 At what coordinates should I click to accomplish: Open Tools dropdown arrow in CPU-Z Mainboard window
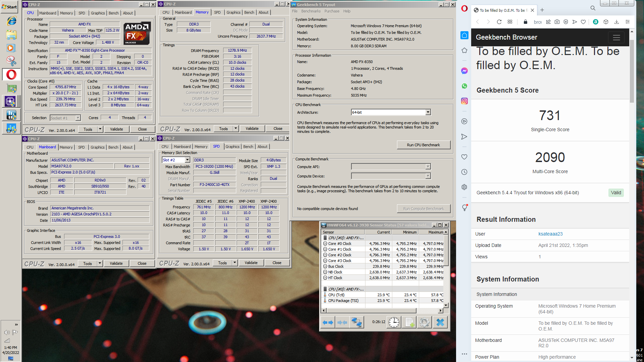coord(100,264)
